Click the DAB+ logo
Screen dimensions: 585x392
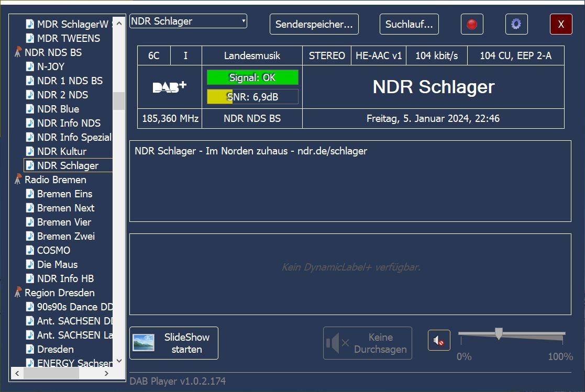click(169, 87)
